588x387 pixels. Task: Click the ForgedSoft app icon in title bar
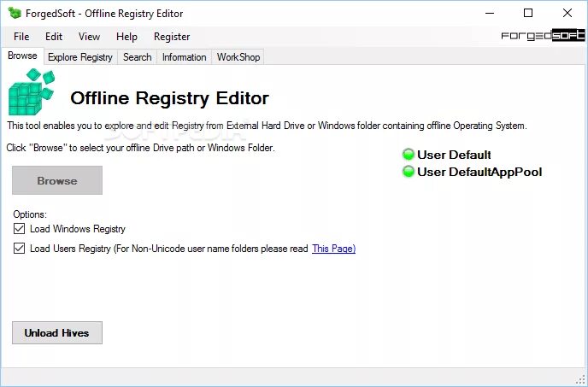15,13
